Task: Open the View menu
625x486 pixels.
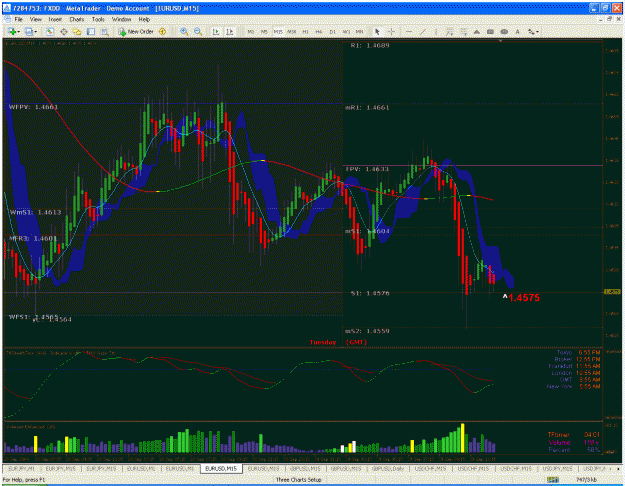Action: pos(35,19)
